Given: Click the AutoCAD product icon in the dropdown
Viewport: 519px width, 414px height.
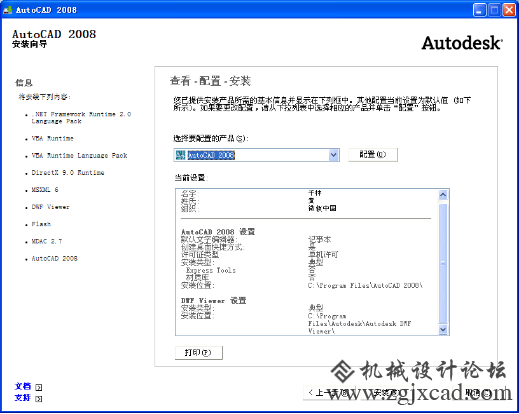Looking at the screenshot, I should coord(180,155).
